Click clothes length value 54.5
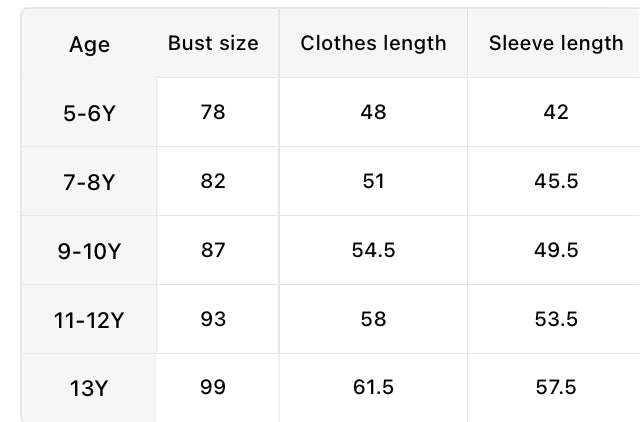640x422 pixels. tap(373, 250)
